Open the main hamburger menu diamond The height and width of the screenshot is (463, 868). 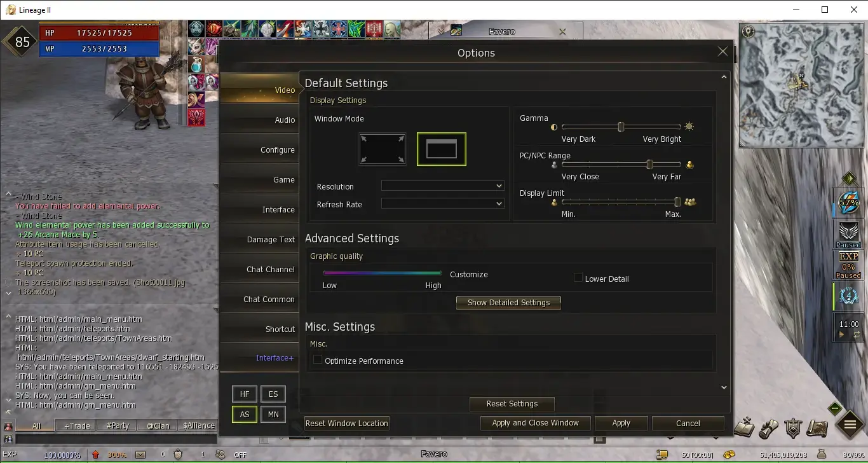pyautogui.click(x=850, y=426)
